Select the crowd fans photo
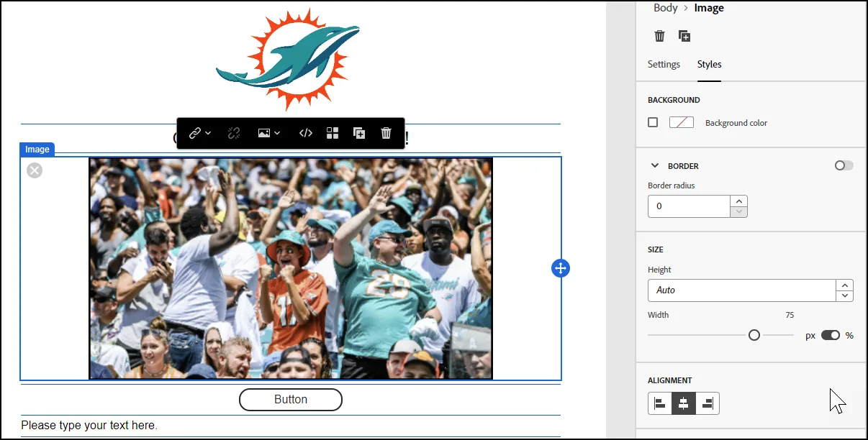The width and height of the screenshot is (868, 440). (x=291, y=268)
